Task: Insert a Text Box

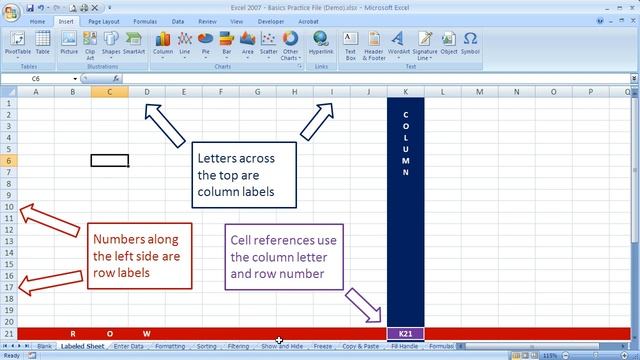Action: 350,46
